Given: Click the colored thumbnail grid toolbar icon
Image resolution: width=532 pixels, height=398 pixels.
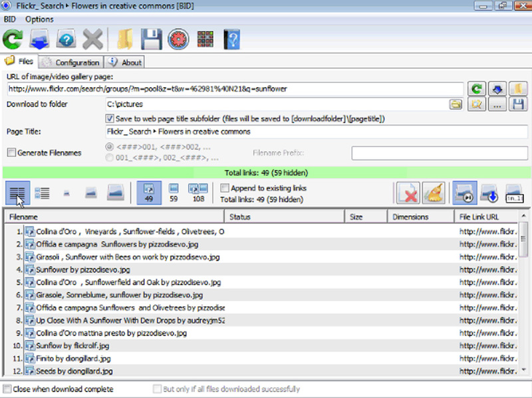Looking at the screenshot, I should [x=205, y=39].
